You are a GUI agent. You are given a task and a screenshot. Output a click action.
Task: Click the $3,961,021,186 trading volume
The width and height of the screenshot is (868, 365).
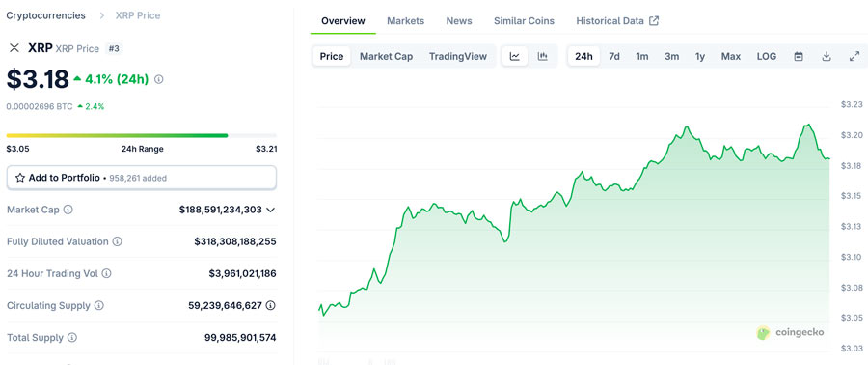point(242,273)
